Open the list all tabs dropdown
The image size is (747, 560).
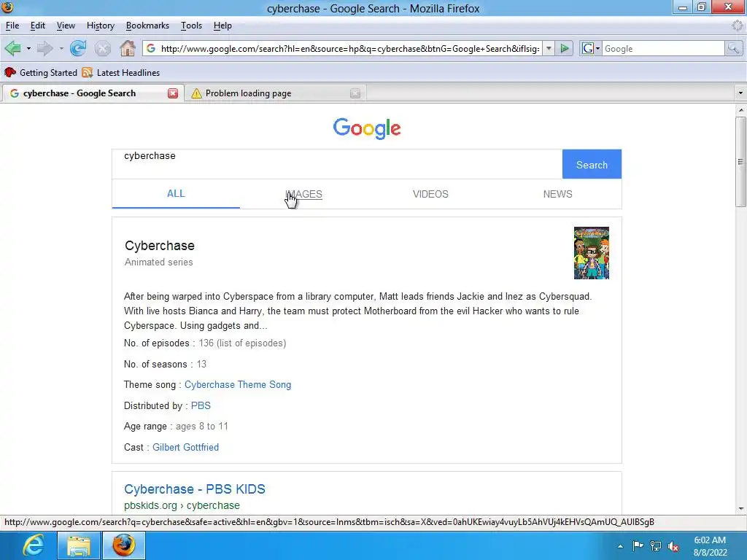(x=740, y=93)
